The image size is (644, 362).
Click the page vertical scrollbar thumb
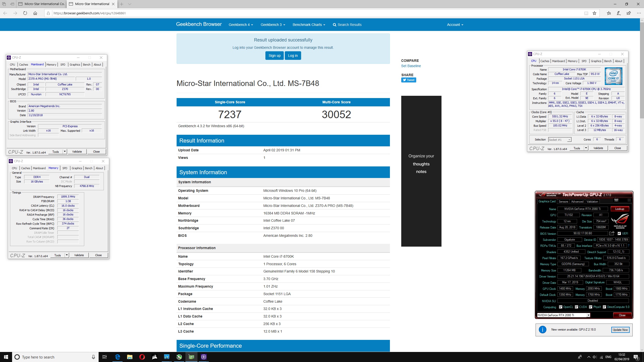[642, 70]
